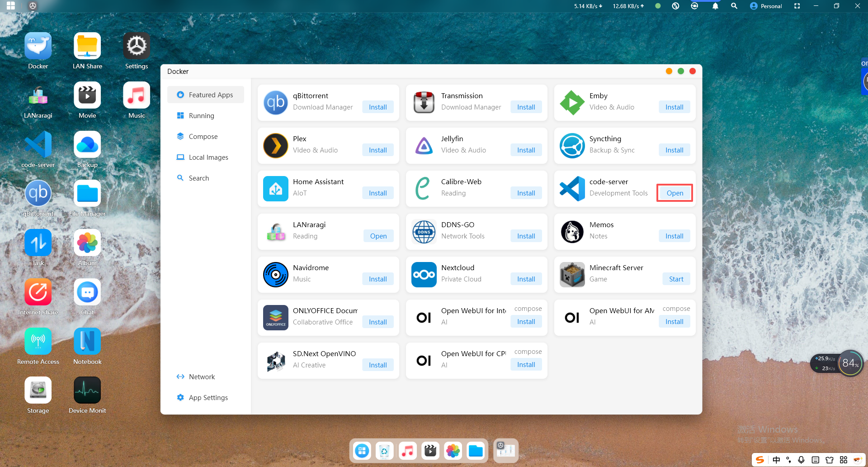Launch the Backup desktop app
Image resolution: width=868 pixels, height=467 pixels.
[87, 145]
